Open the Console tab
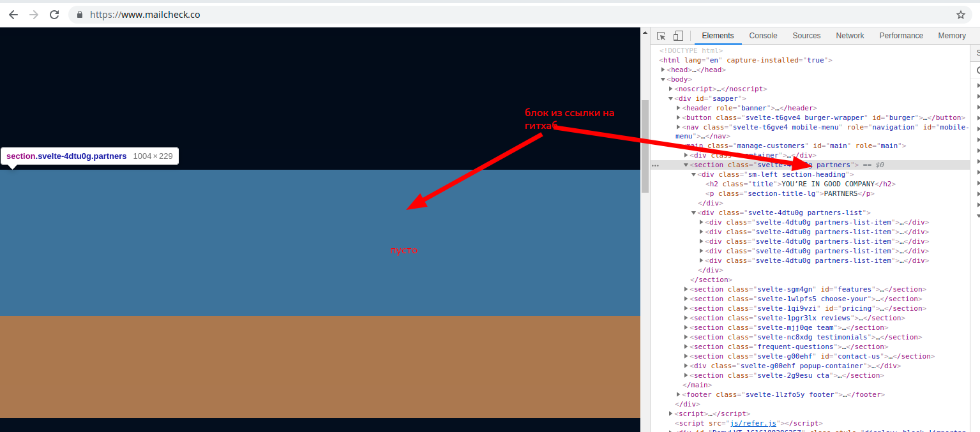980x432 pixels. 763,36
